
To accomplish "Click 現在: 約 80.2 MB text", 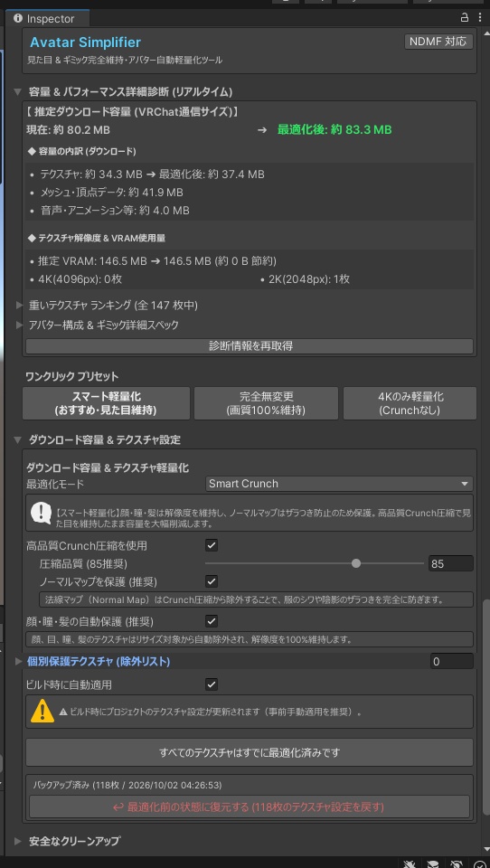I will pyautogui.click(x=68, y=130).
